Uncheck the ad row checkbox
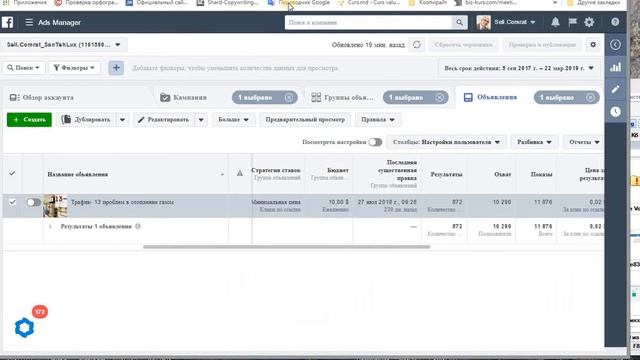The width and height of the screenshot is (640, 360). 13,202
